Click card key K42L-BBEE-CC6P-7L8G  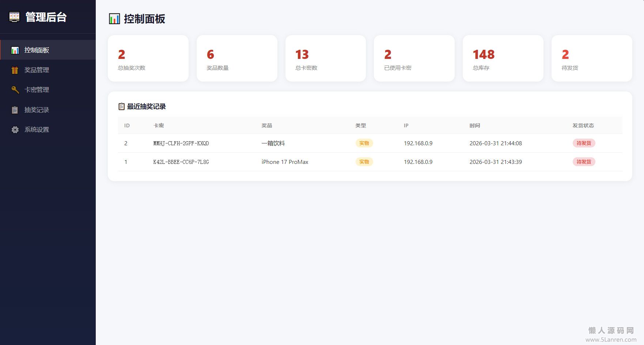click(x=181, y=162)
